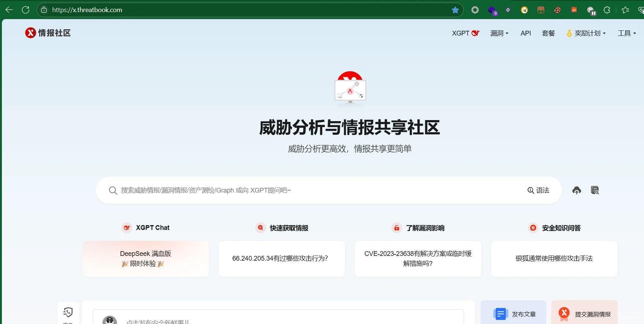The height and width of the screenshot is (324, 644).
Task: Click the magnifier icon in search box
Action: 113,190
